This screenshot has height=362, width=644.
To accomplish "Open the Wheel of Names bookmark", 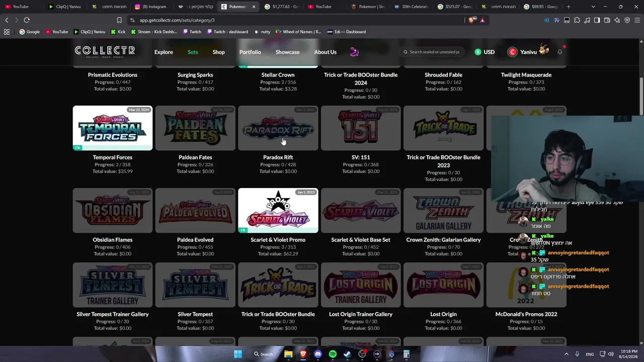I will click(x=298, y=32).
